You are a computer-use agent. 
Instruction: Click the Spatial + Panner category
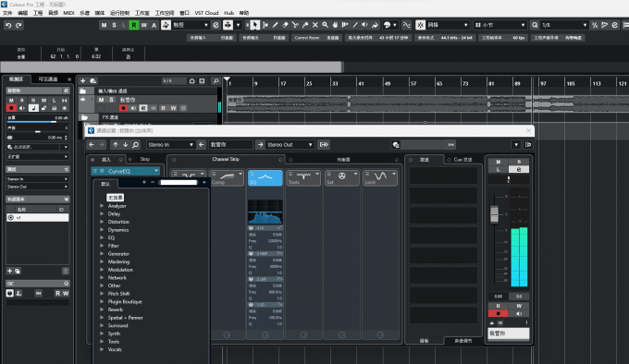pos(125,318)
